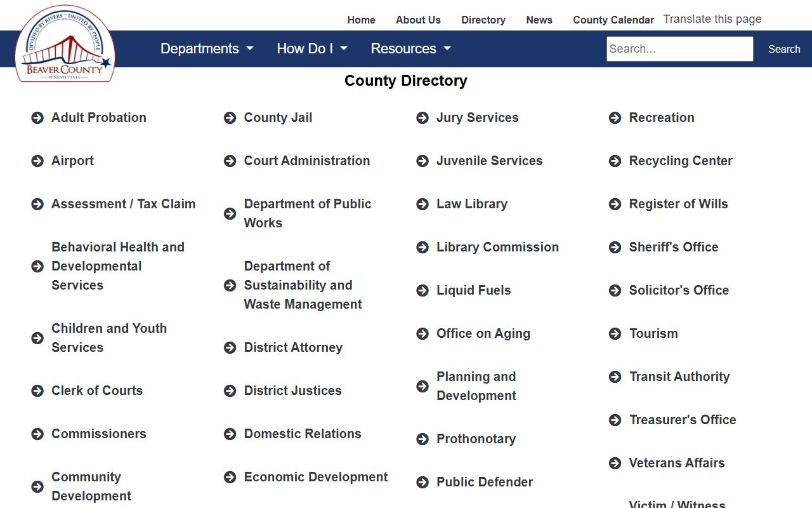The width and height of the screenshot is (812, 508).
Task: Open the Tourism department link
Action: point(653,333)
